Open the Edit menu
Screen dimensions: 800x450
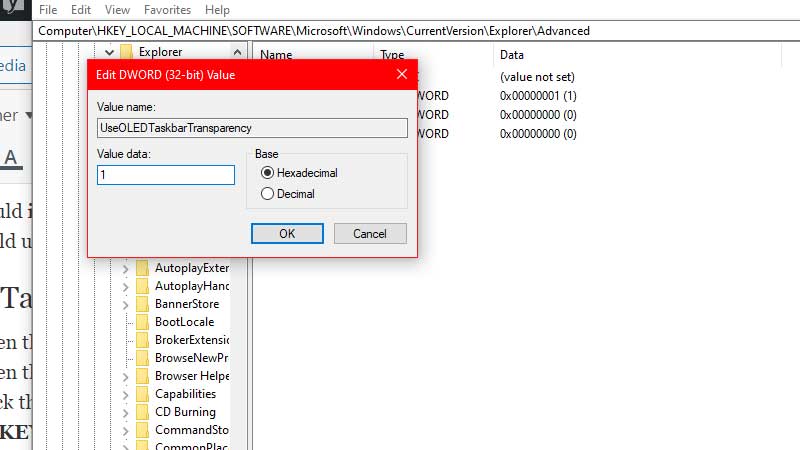coord(81,10)
